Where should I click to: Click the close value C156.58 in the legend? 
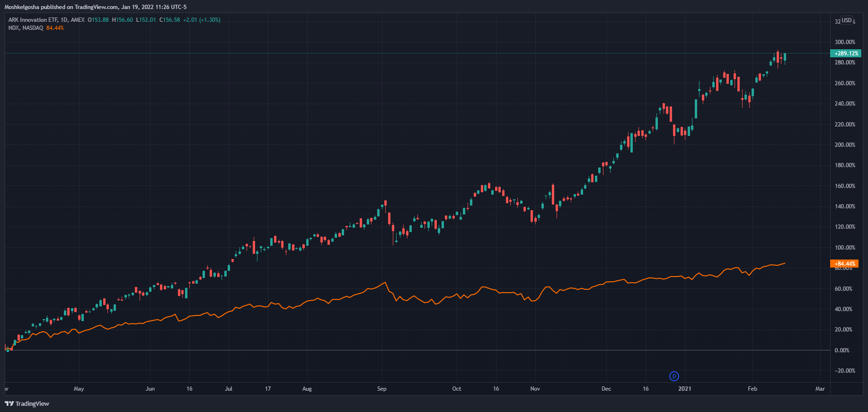tap(169, 20)
